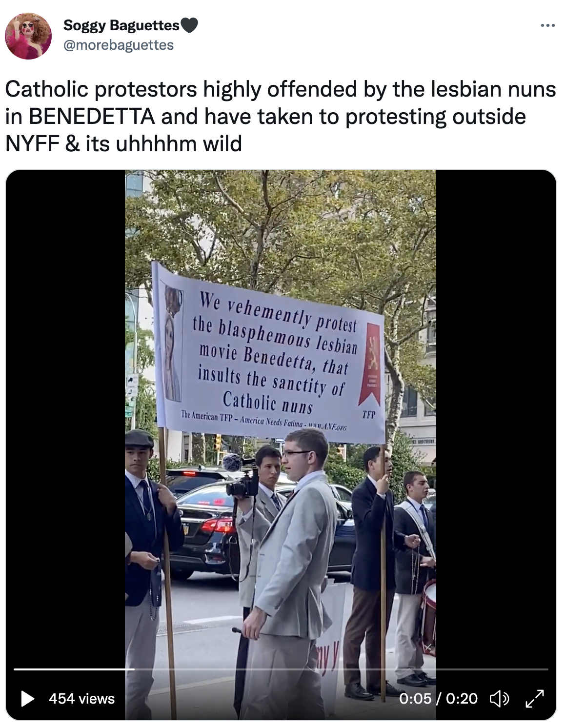
Task: Click the black heart emoji beside name
Action: pos(189,24)
